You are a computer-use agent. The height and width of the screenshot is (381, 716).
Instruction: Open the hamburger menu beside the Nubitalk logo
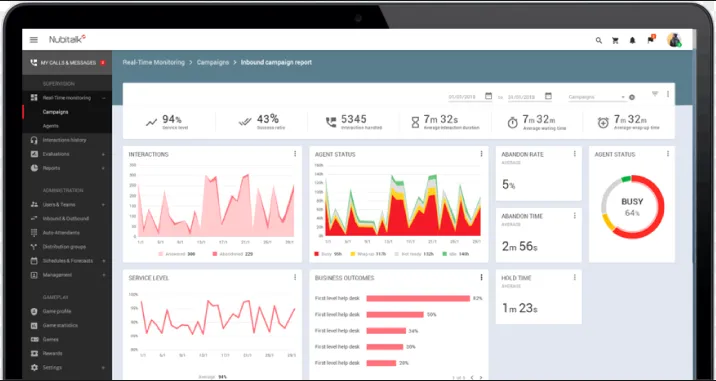pyautogui.click(x=34, y=40)
